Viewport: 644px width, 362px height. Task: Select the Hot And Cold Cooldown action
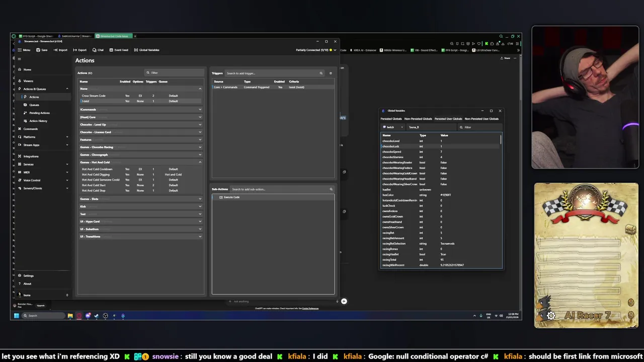[x=140, y=169]
